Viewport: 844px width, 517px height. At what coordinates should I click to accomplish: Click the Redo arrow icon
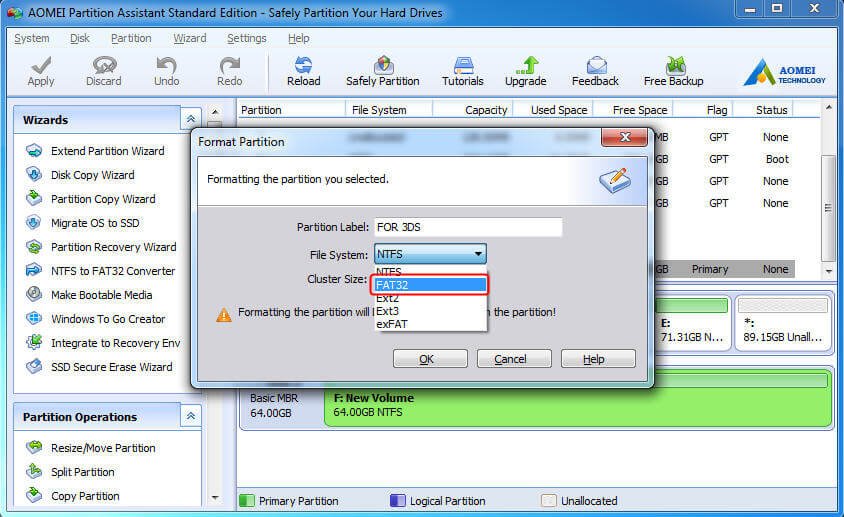click(x=230, y=66)
